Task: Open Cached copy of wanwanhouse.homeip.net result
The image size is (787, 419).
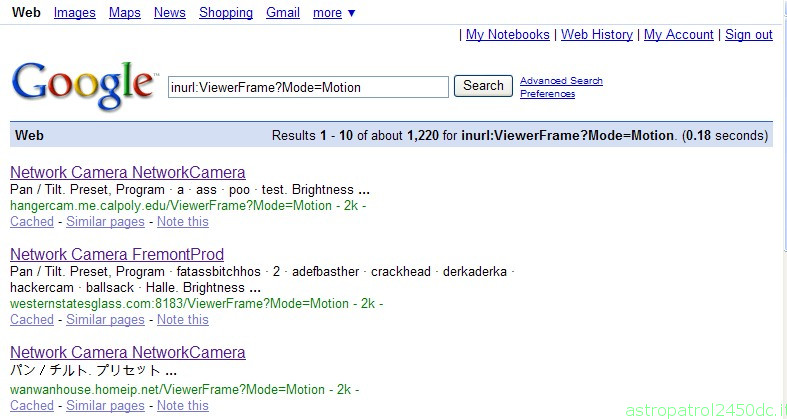Action: (x=32, y=405)
